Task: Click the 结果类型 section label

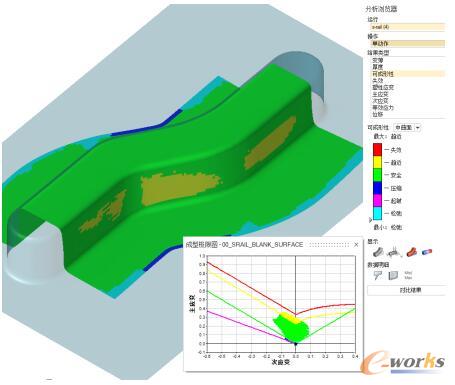Action: (x=378, y=53)
